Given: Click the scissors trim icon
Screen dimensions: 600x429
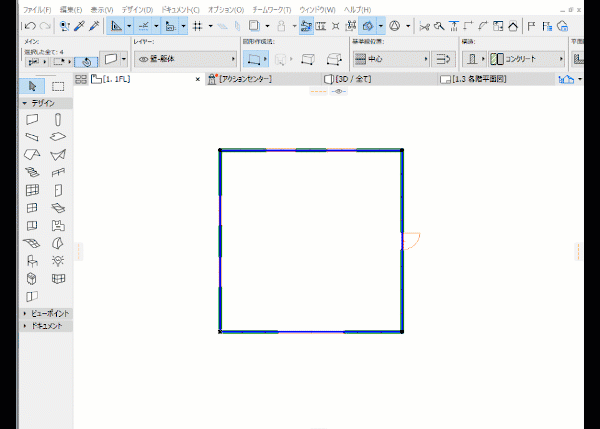Looking at the screenshot, I should (x=424, y=26).
